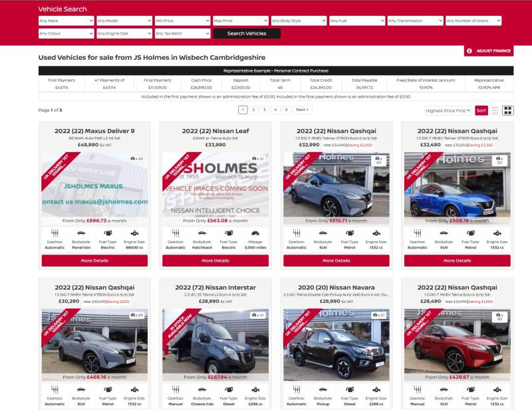Click bodystyle icon on £32,990 Qashqai card
Viewport: 532px width, 410px height.
[323, 233]
